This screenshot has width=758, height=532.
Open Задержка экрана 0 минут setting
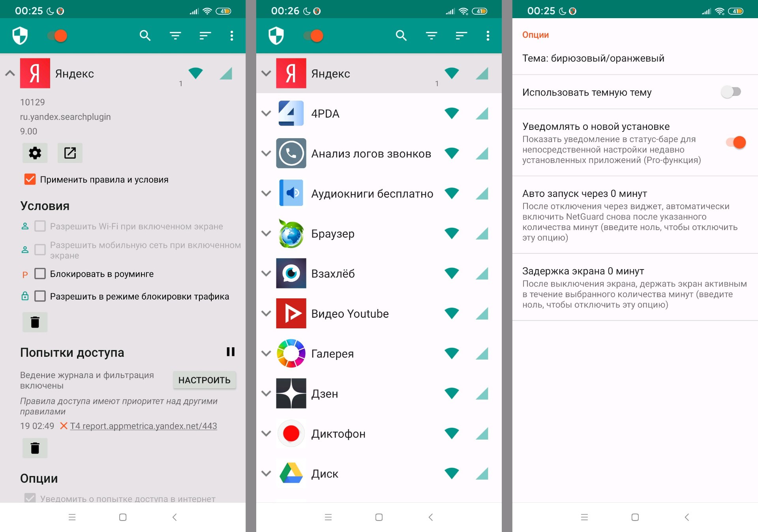[635, 287]
